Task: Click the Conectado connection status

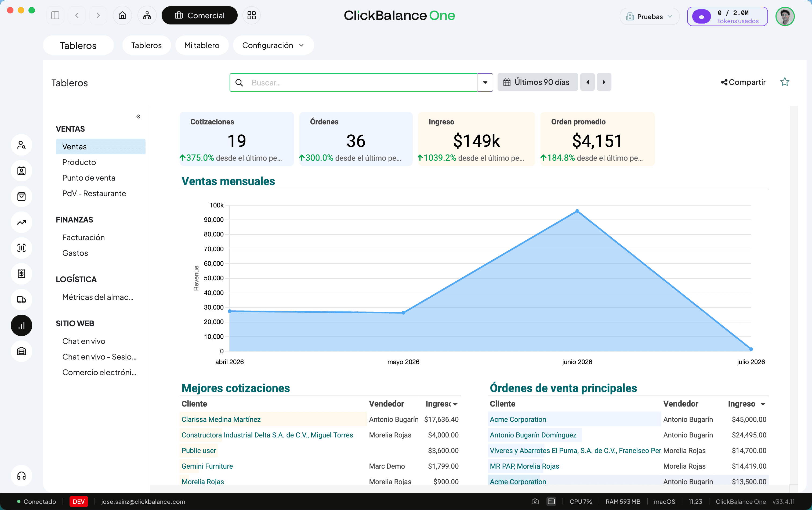Action: [x=37, y=502]
